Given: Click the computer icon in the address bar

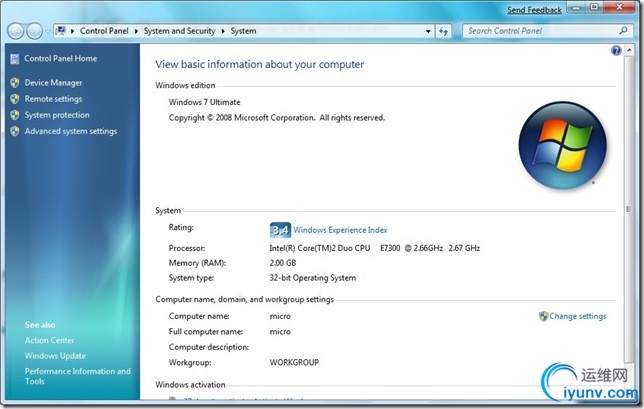Looking at the screenshot, I should [61, 31].
